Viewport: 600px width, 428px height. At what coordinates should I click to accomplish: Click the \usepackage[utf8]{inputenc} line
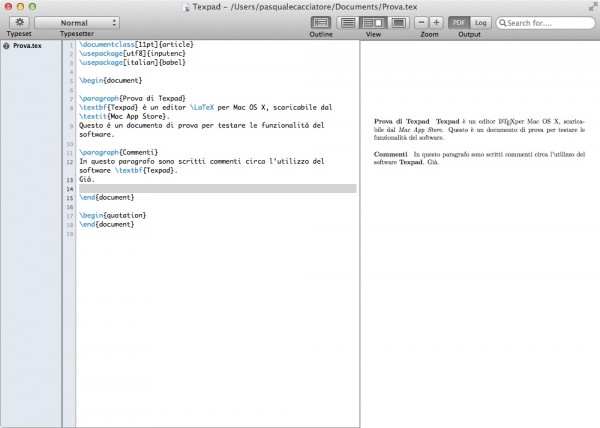point(132,54)
